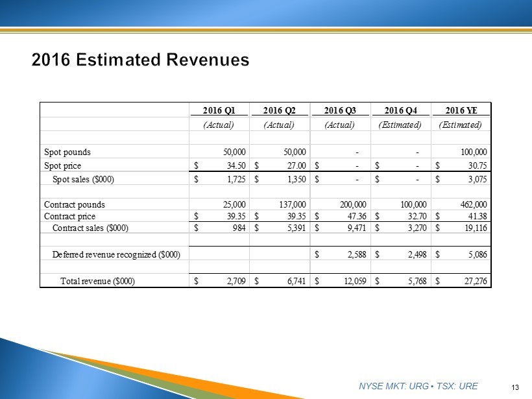Click the 27,276 total revenue cell
Screen dimensions: 532x399
click(x=473, y=281)
